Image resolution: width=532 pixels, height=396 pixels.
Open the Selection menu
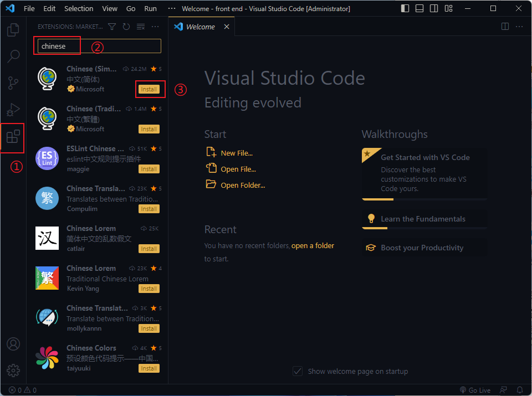pos(79,9)
